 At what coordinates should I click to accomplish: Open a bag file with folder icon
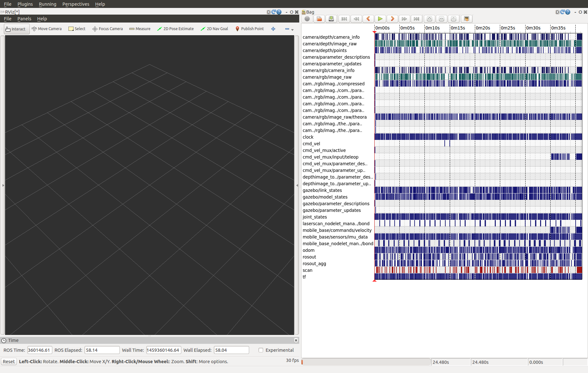point(319,19)
